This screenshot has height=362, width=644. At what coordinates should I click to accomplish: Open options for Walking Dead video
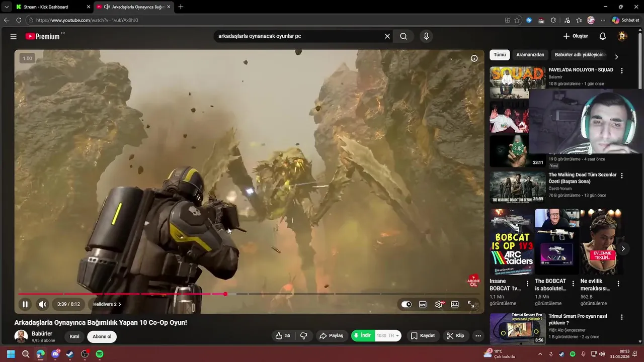point(622,176)
